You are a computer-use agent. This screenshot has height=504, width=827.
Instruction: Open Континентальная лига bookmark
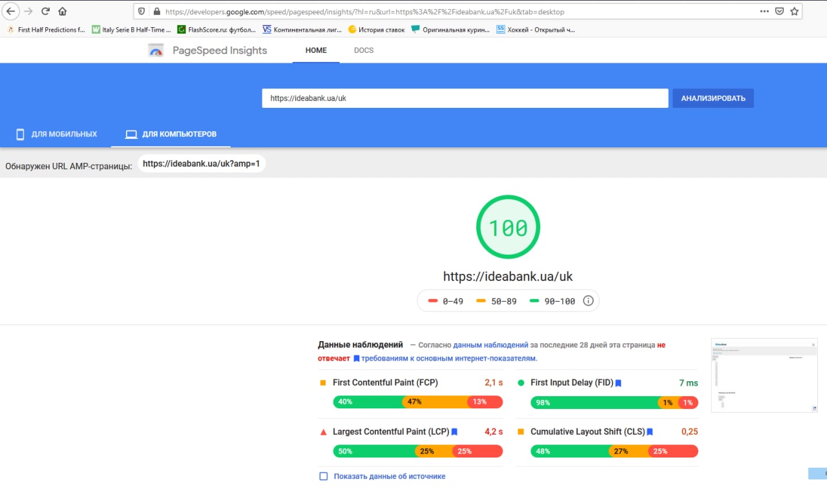coord(302,30)
